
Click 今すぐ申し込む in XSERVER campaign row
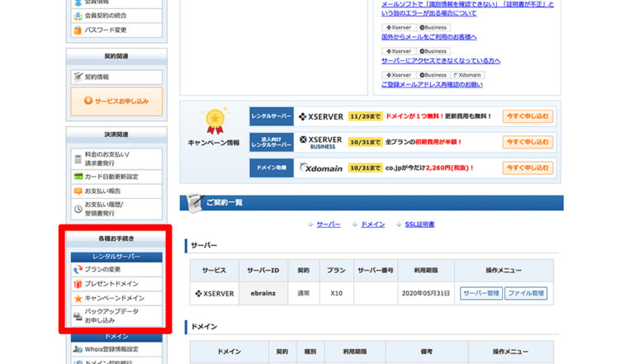pos(528,116)
